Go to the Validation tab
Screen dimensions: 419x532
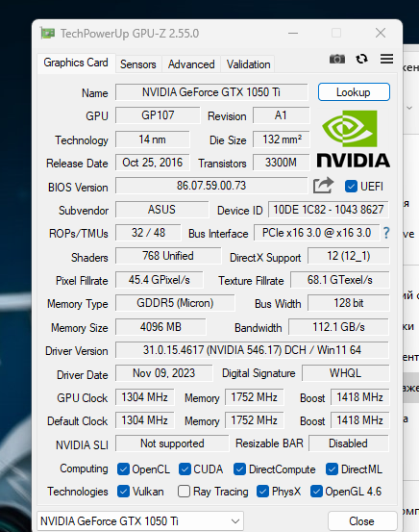point(248,64)
